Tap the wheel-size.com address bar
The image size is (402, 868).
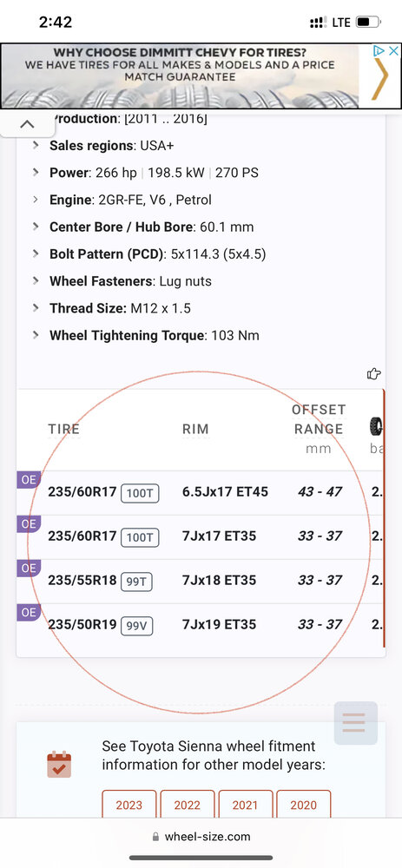click(201, 837)
